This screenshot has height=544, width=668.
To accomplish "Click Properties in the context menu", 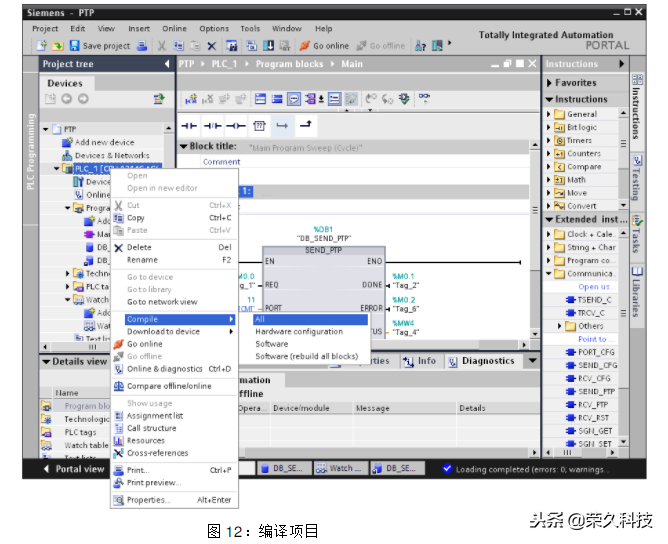I will click(x=174, y=500).
